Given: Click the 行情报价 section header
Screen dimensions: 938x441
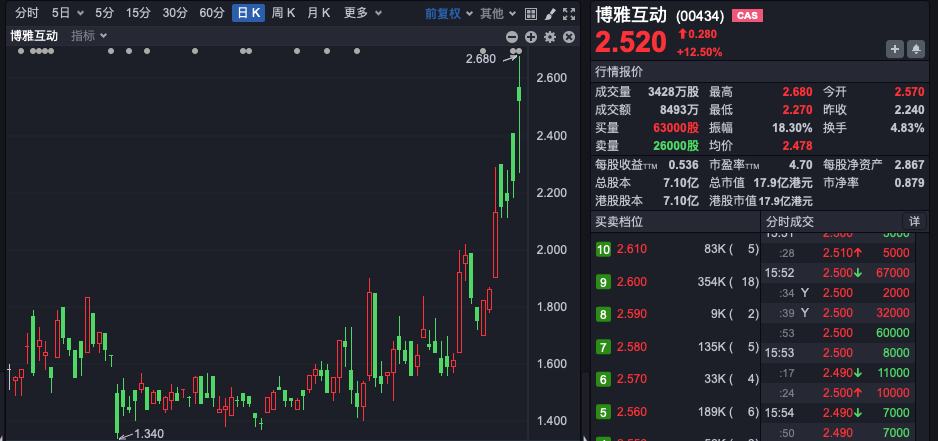Looking at the screenshot, I should point(619,72).
